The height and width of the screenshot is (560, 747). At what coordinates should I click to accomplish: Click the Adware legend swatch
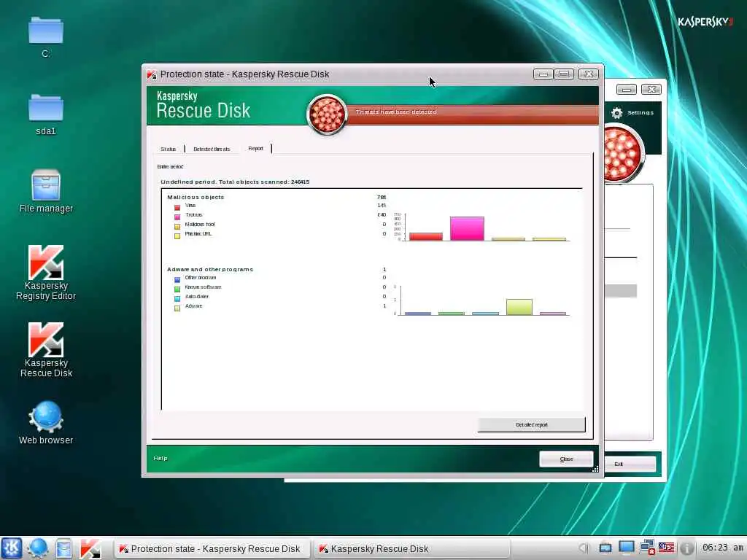177,308
